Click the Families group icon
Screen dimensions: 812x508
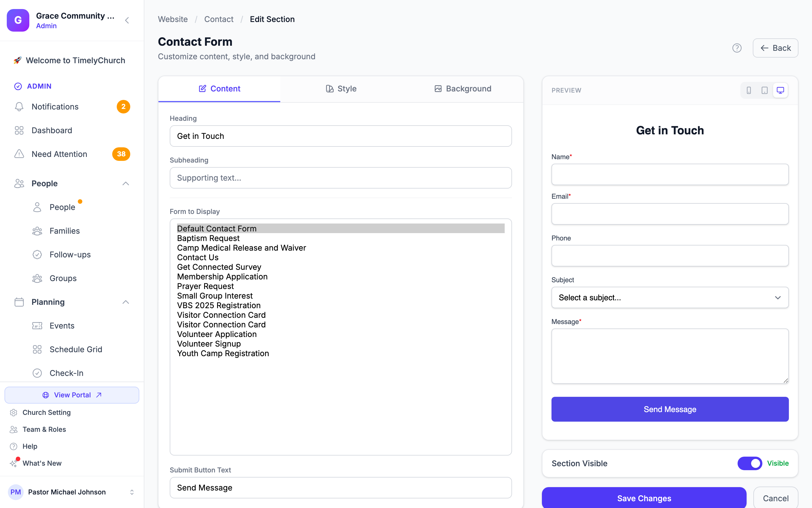[37, 231]
